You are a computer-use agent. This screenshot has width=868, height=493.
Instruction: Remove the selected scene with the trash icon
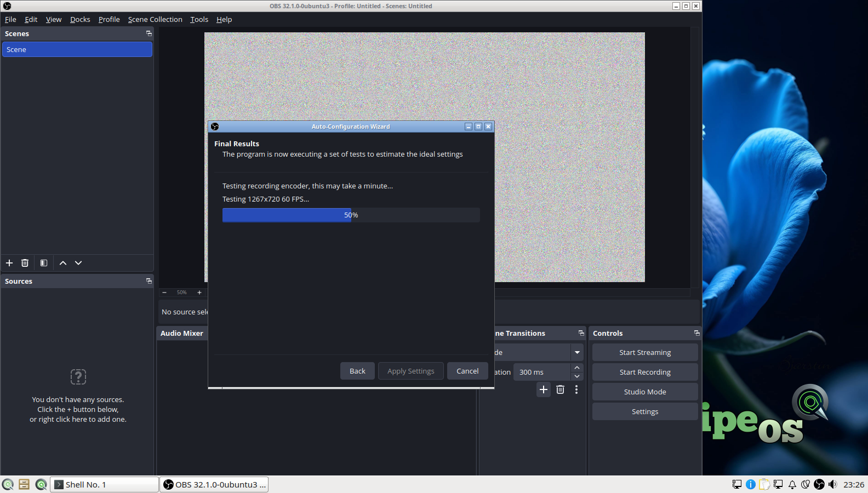(x=25, y=263)
